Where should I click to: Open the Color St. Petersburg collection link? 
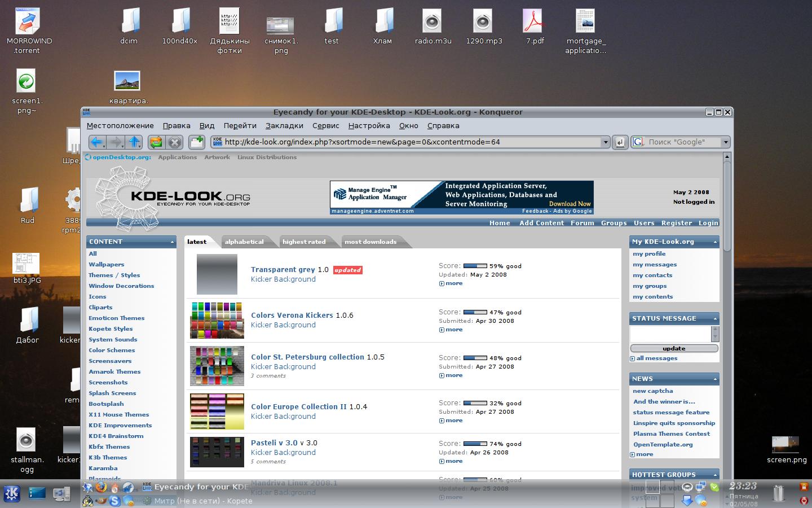click(x=307, y=357)
